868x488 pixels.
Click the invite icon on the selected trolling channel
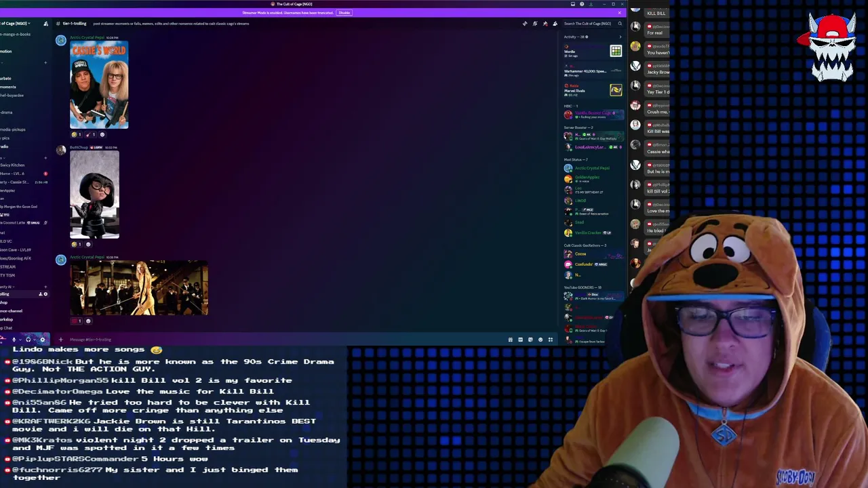41,294
